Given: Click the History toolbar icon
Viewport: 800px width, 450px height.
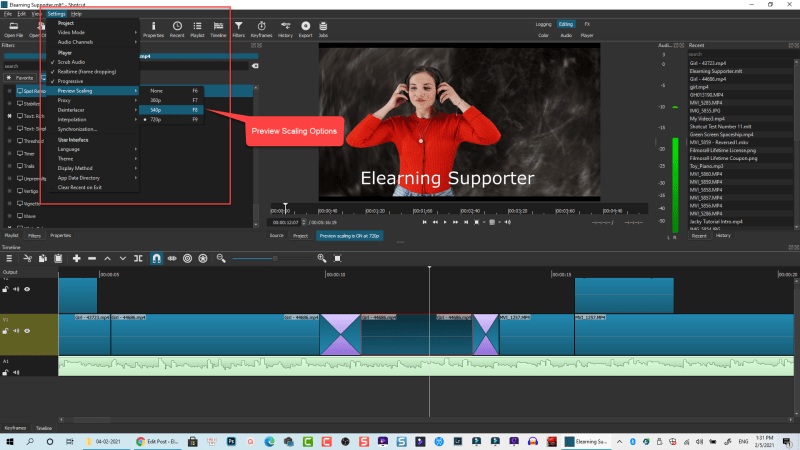Looking at the screenshot, I should click(284, 28).
